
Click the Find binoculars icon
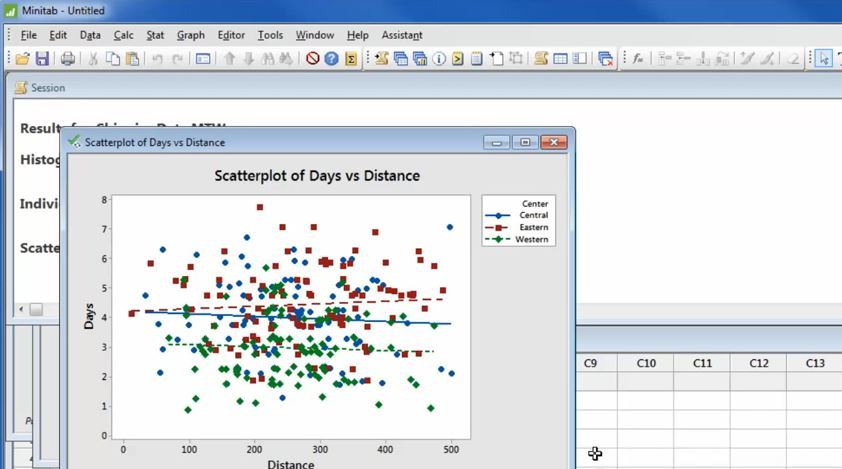[267, 58]
